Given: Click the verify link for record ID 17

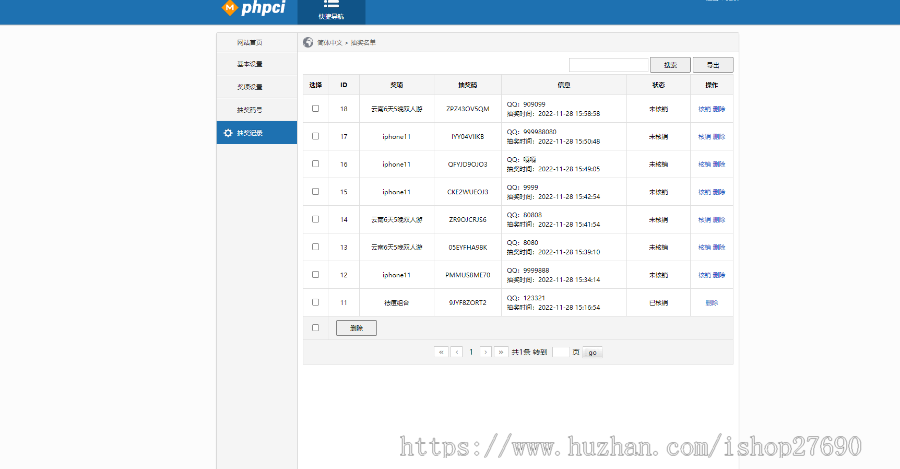Looking at the screenshot, I should 704,137.
